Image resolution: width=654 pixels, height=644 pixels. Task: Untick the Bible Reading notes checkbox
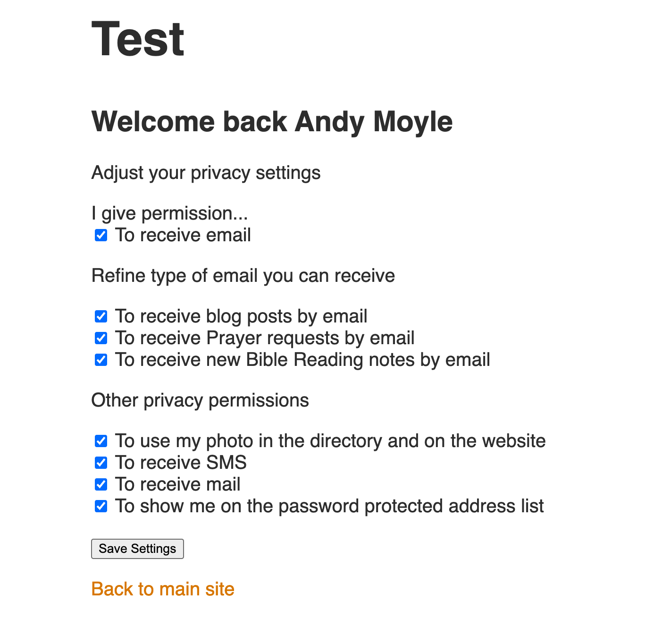pos(101,360)
